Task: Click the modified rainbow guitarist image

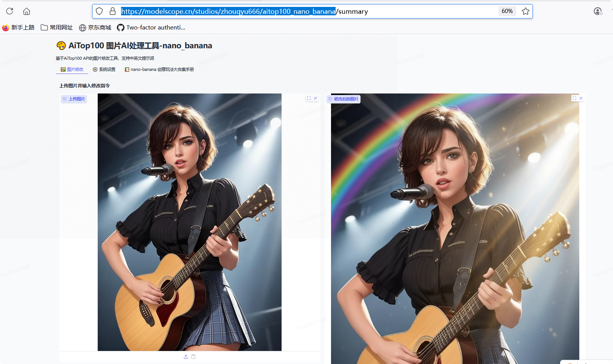Action: [x=455, y=229]
